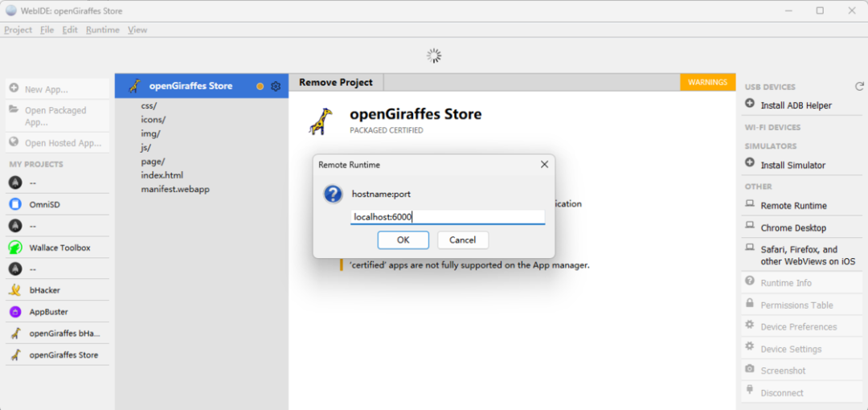Image resolution: width=868 pixels, height=410 pixels.
Task: Click the orange status dot in project header
Action: 260,87
